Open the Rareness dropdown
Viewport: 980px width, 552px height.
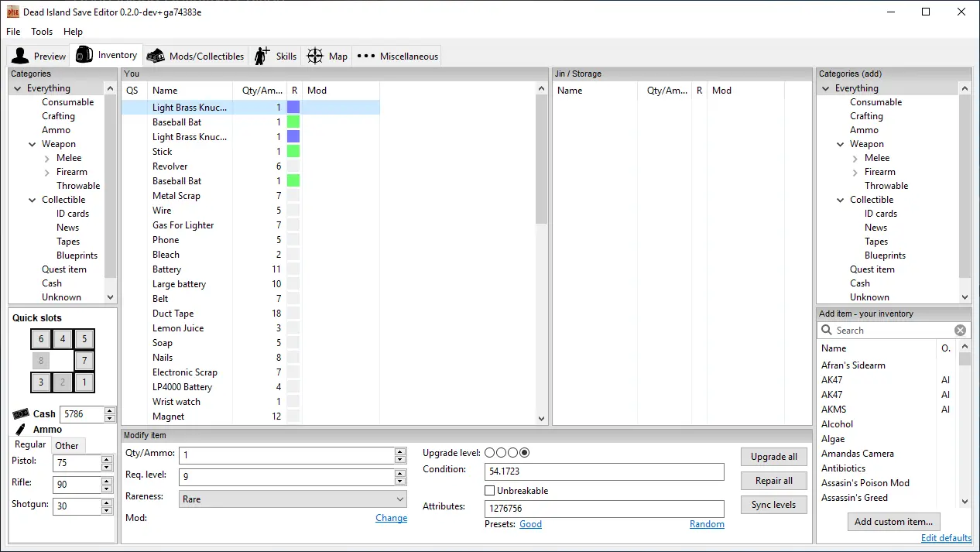tap(293, 499)
